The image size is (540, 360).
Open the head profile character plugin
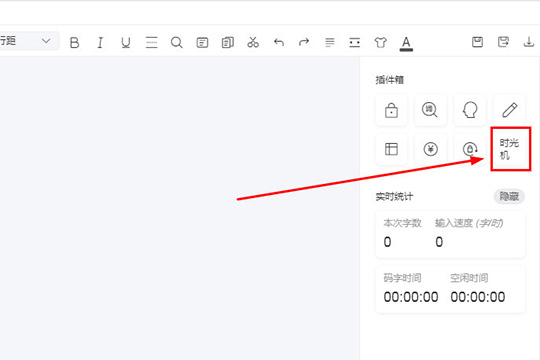470,110
